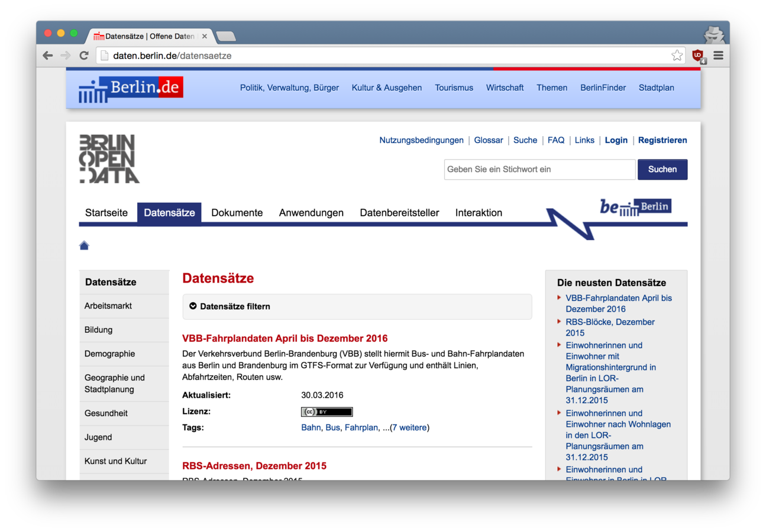The width and height of the screenshot is (766, 532).
Task: Go back with the browser back arrow
Action: 48,55
